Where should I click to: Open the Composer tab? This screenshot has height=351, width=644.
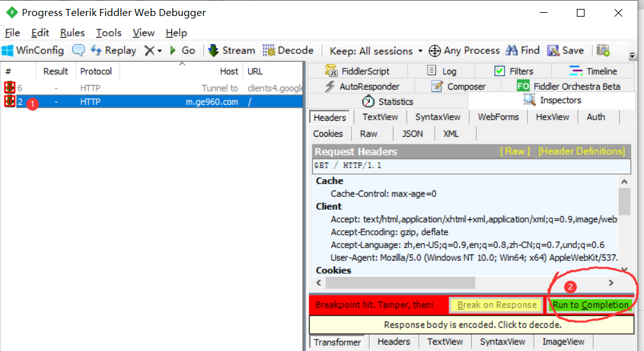pyautogui.click(x=459, y=86)
